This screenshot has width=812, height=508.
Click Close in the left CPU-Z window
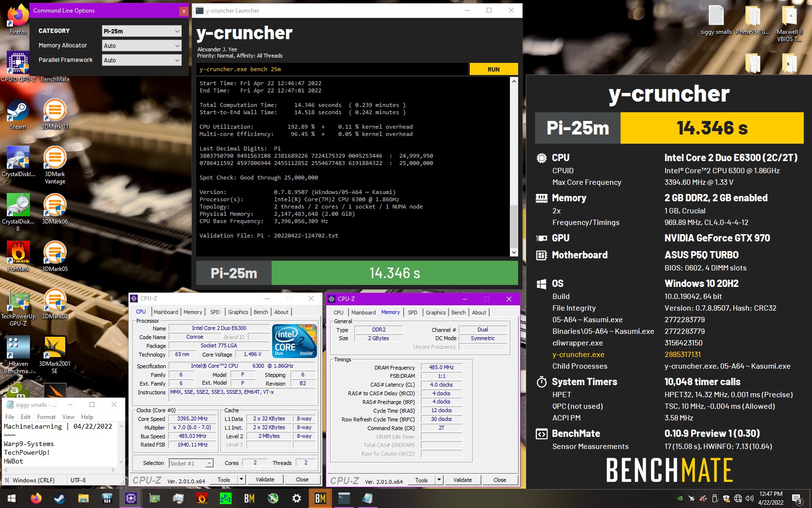click(302, 479)
